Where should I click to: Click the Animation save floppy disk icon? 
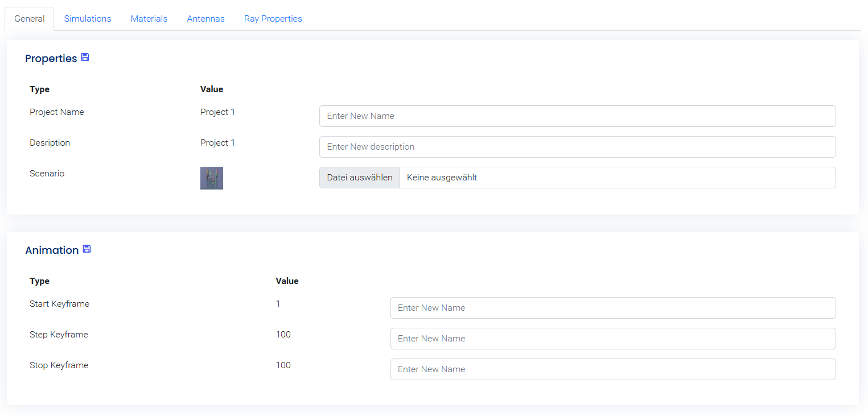(x=87, y=249)
